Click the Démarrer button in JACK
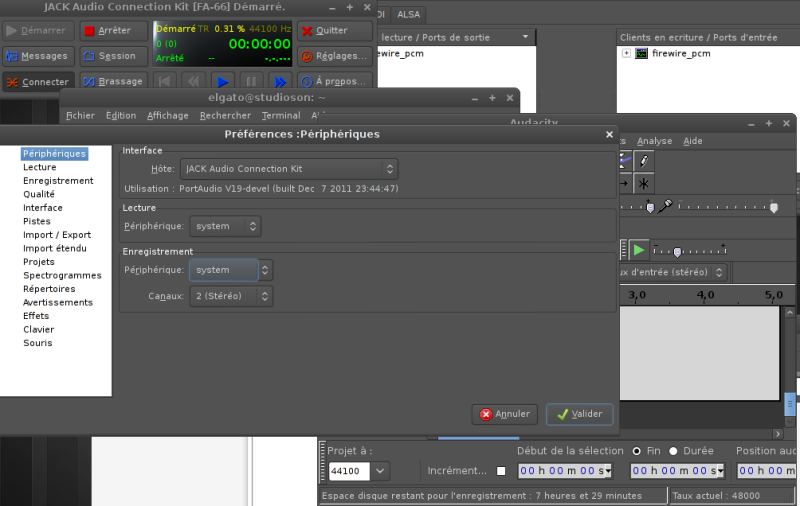Viewport: 800px width, 506px height. (x=38, y=31)
